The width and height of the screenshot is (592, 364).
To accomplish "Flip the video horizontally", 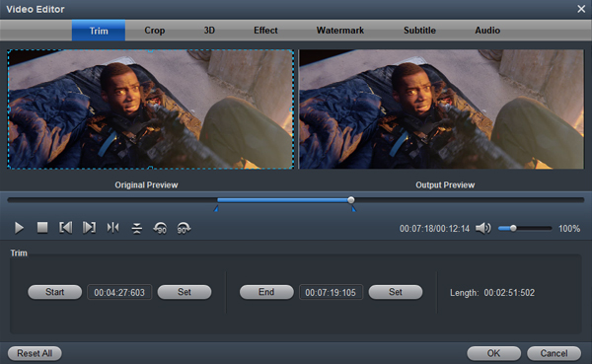I will pyautogui.click(x=112, y=228).
